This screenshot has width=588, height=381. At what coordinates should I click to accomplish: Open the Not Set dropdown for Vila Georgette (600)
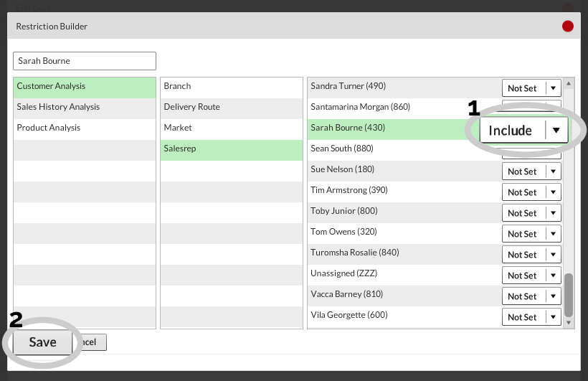coord(531,317)
